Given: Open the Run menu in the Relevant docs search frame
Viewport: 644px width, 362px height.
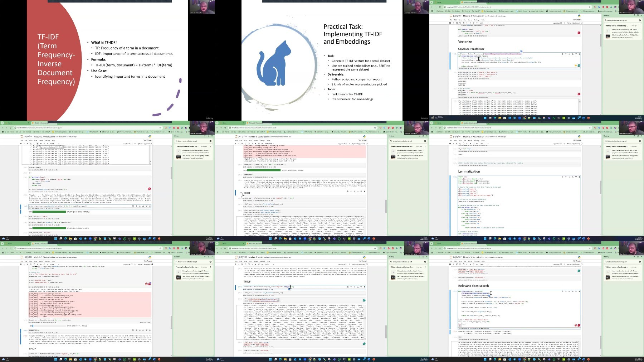Looking at the screenshot, I should (x=465, y=261).
